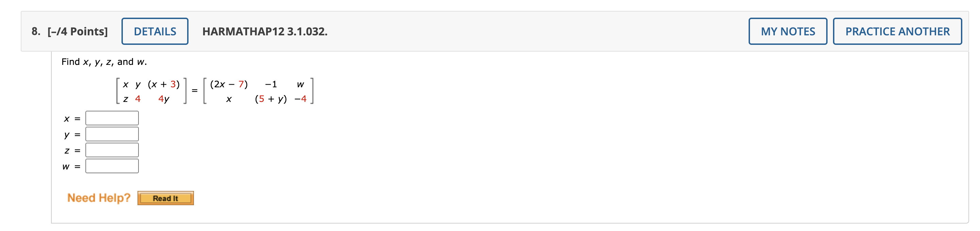980x231 pixels.
Task: Click inside the w answer field
Action: (112, 166)
